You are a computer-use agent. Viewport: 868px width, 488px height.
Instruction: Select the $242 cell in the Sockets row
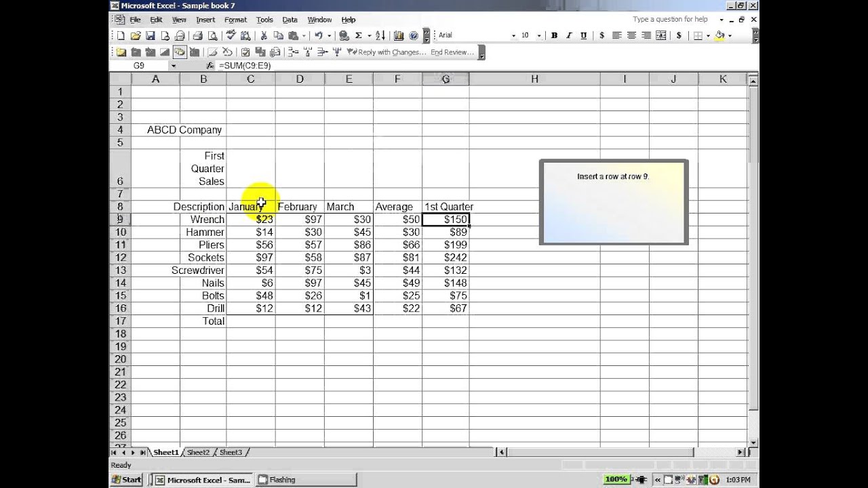point(446,258)
